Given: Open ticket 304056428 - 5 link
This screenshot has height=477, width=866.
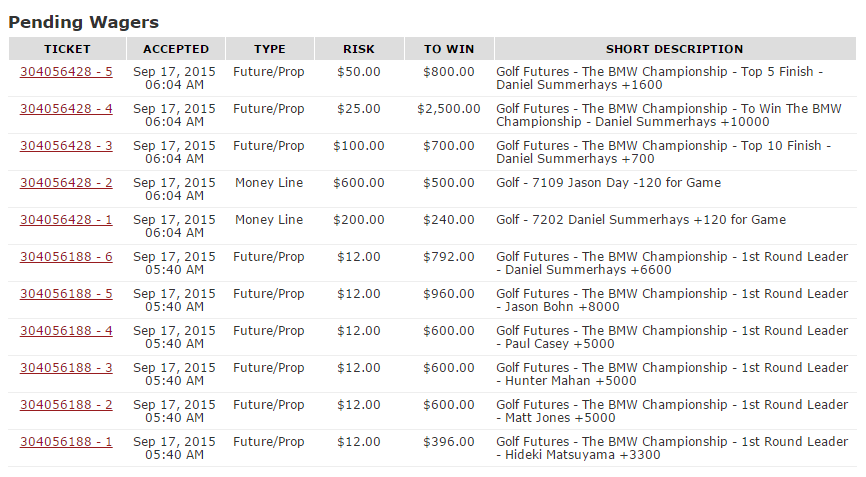Looking at the screenshot, I should click(66, 72).
